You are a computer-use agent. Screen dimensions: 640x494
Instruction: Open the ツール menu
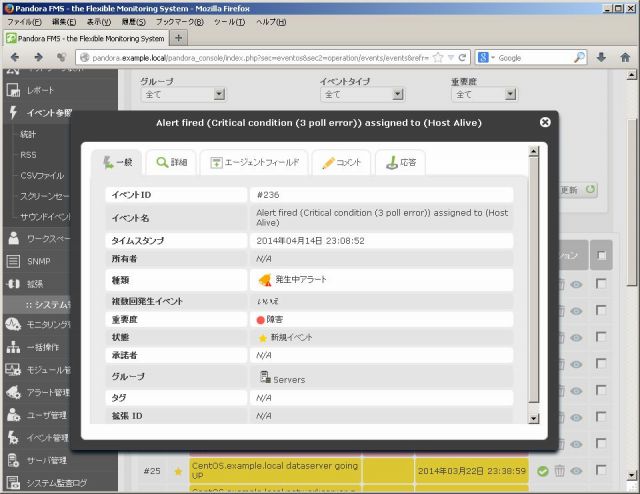(x=229, y=22)
